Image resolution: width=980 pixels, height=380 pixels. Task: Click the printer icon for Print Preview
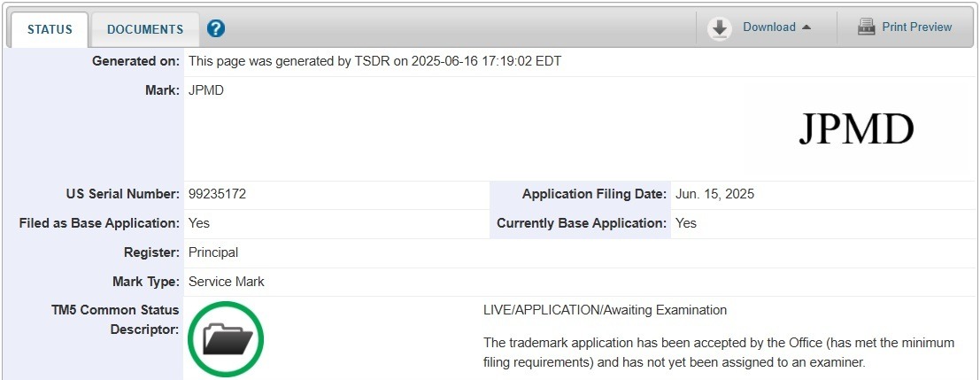coord(866,27)
